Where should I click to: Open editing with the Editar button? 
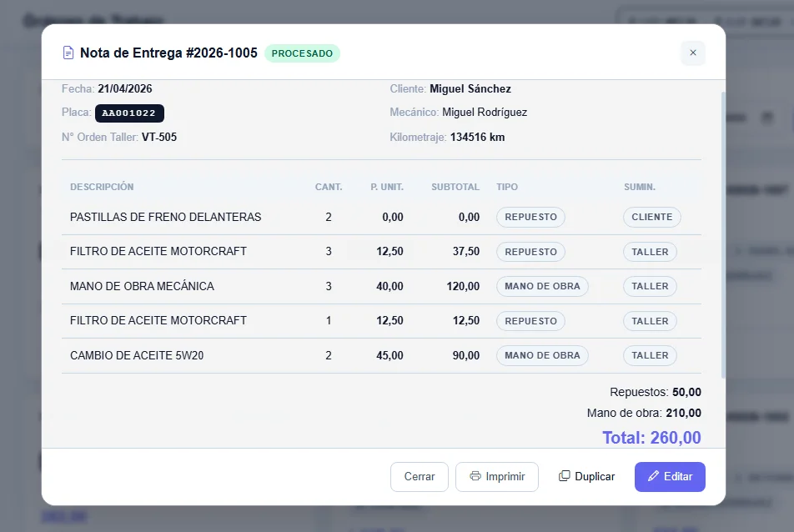click(670, 476)
